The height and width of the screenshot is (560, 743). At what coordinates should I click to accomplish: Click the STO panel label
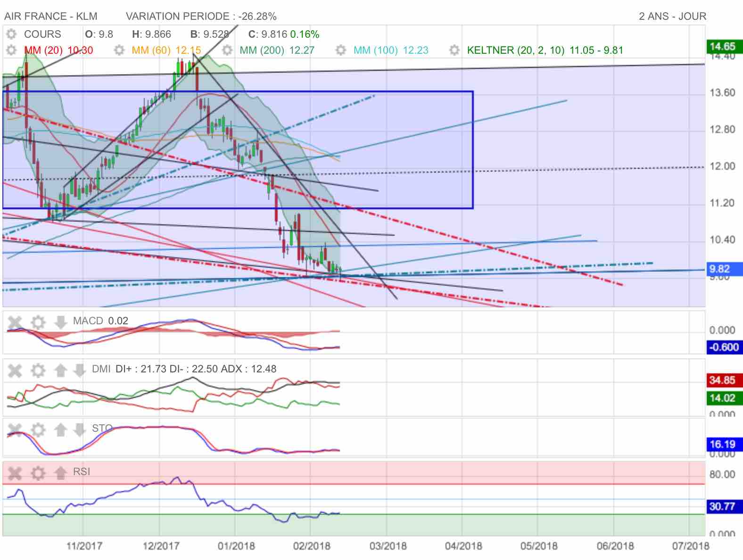(x=102, y=428)
